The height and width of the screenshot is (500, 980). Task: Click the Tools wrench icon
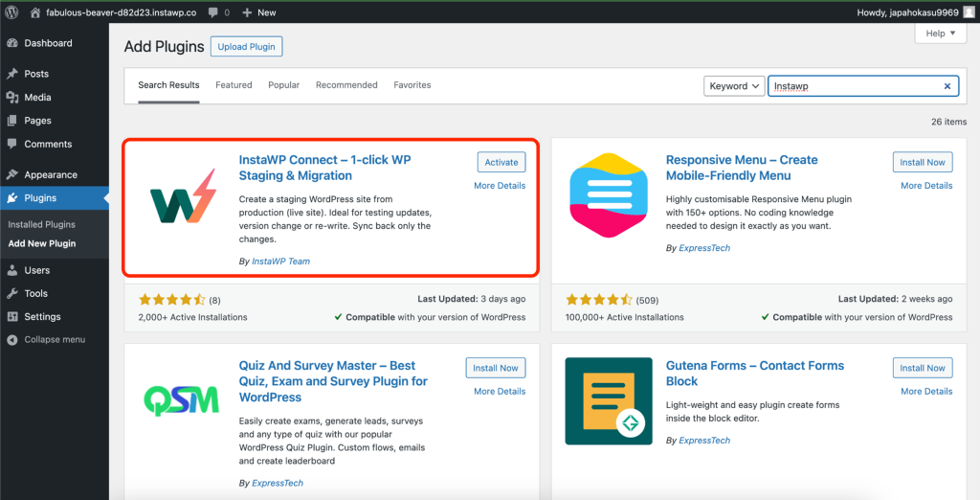11,293
